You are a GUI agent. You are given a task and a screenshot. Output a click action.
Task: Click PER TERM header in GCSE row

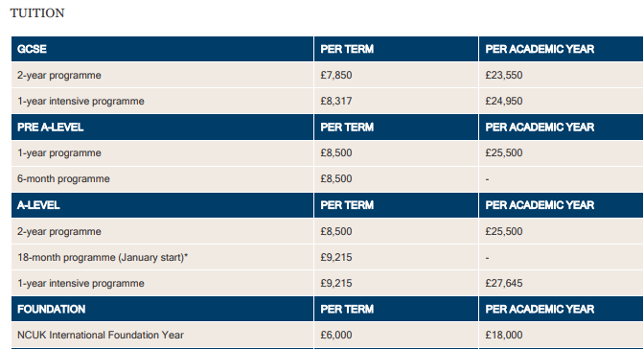click(347, 49)
